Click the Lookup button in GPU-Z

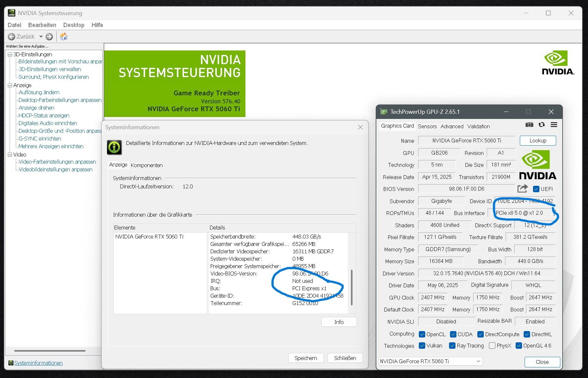538,140
